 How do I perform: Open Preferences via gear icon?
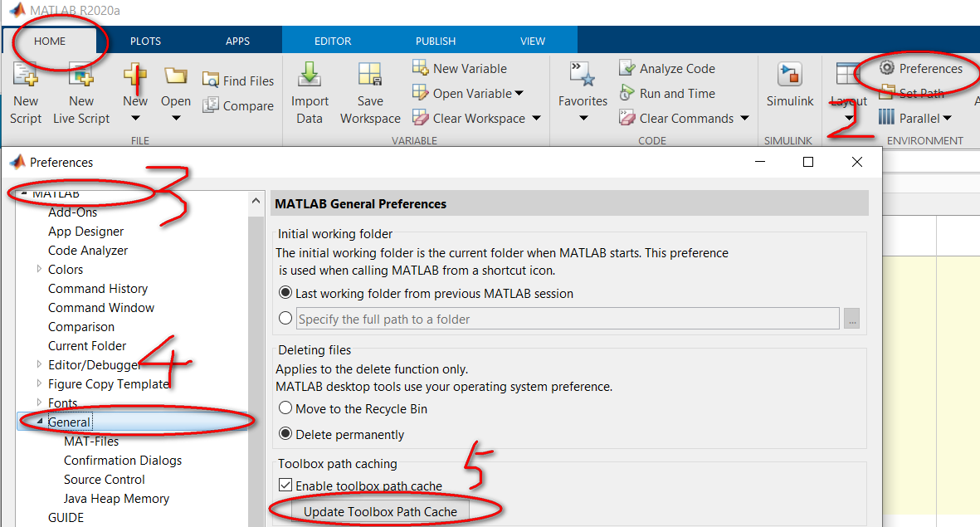point(886,67)
